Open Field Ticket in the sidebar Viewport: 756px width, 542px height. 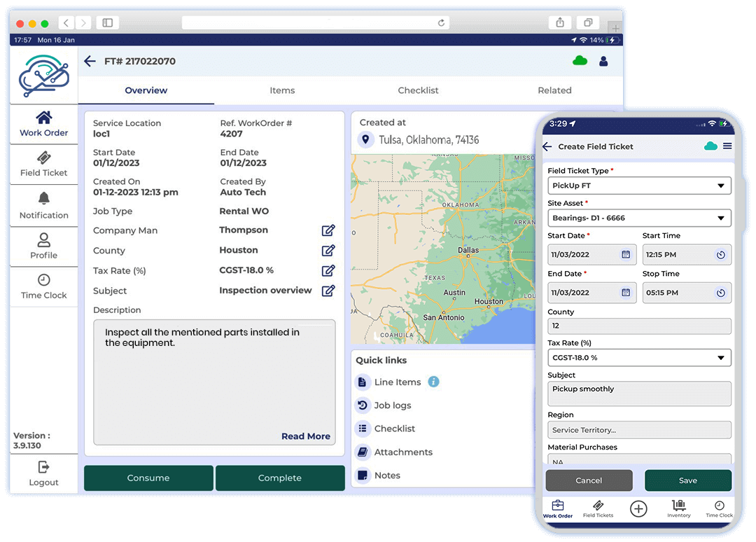(x=44, y=165)
